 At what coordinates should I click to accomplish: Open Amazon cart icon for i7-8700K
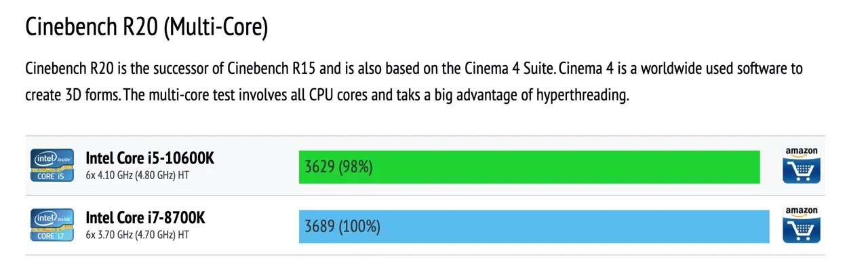pos(802,230)
